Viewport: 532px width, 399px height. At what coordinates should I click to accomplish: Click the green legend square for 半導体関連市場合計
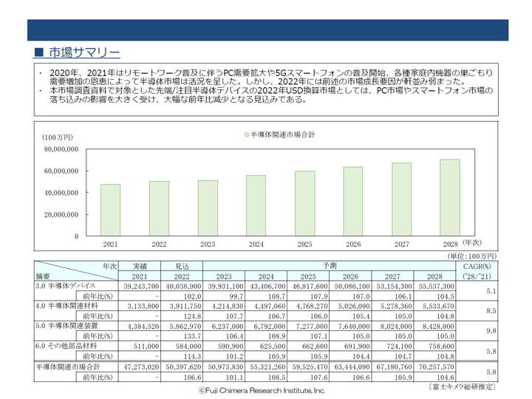tap(247, 134)
